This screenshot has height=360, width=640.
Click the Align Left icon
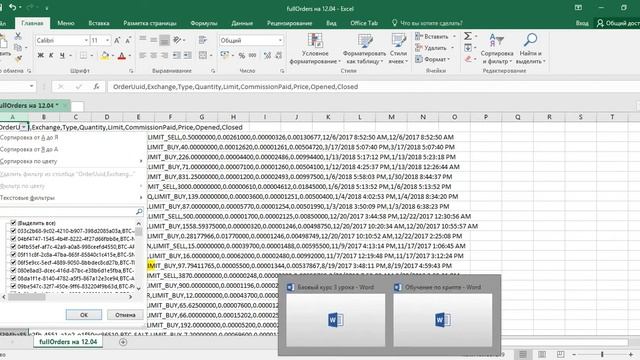pyautogui.click(x=142, y=56)
